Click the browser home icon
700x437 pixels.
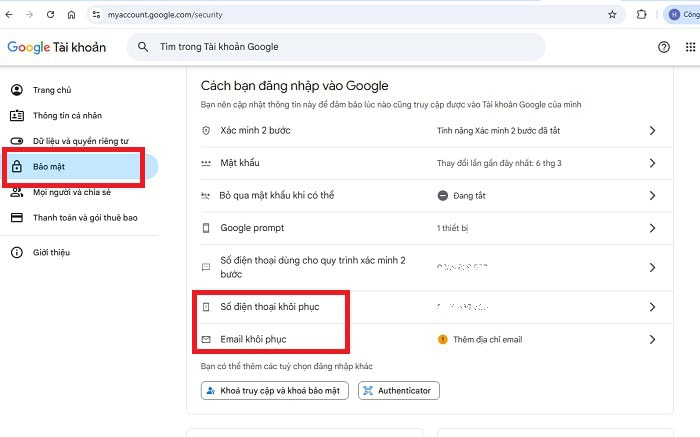click(x=71, y=15)
